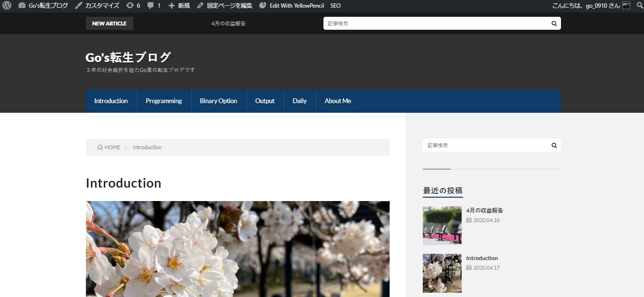Click the tagline under site title

coord(140,70)
